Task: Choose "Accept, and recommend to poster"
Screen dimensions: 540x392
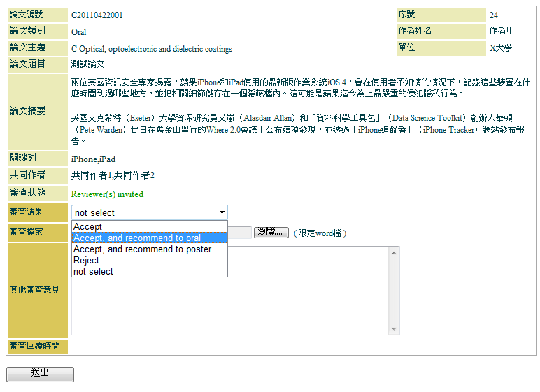Action: [149, 249]
